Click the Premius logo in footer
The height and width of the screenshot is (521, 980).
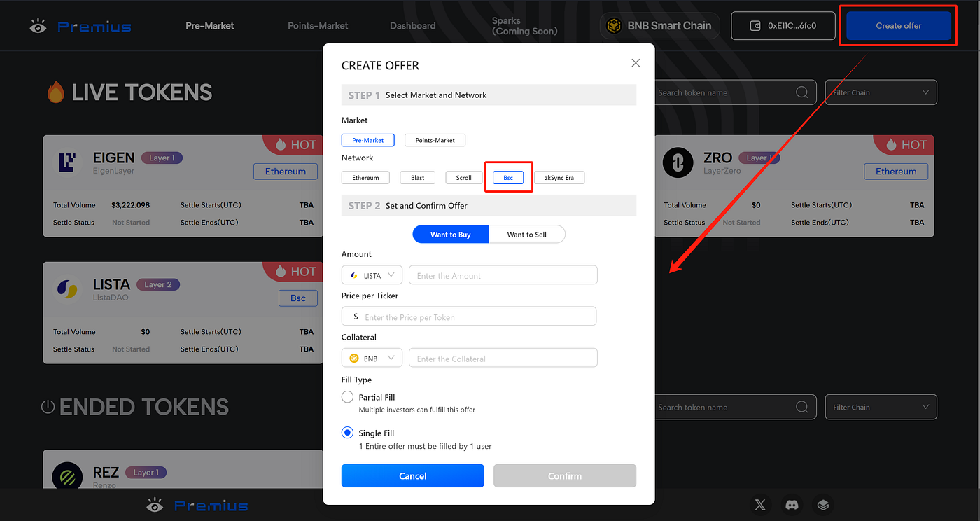[197, 506]
